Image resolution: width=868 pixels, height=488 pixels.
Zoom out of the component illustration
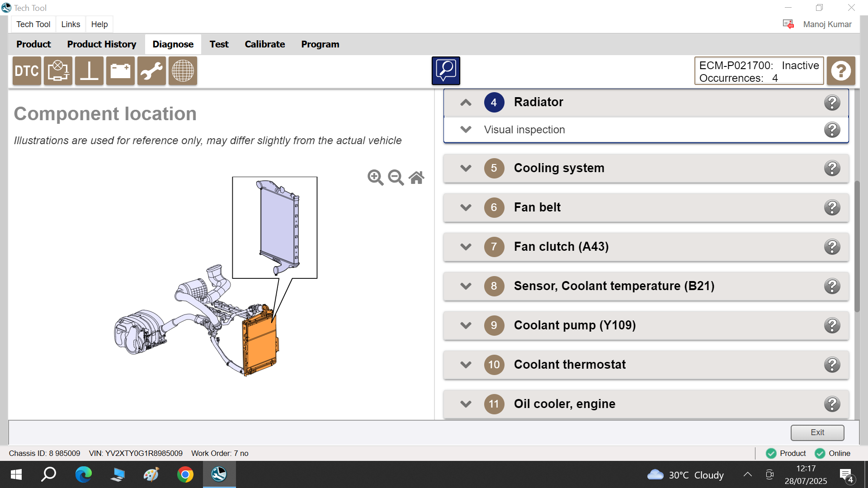coord(396,178)
